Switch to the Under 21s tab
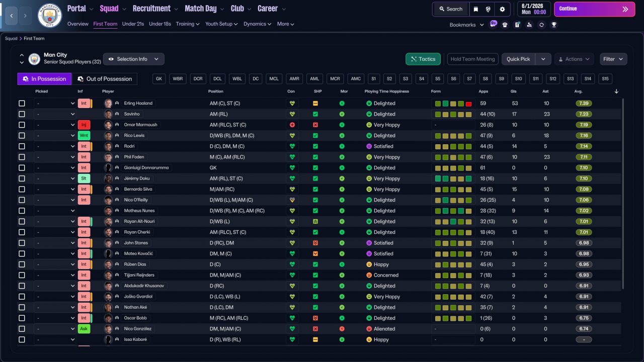The height and width of the screenshot is (362, 644). [x=133, y=24]
